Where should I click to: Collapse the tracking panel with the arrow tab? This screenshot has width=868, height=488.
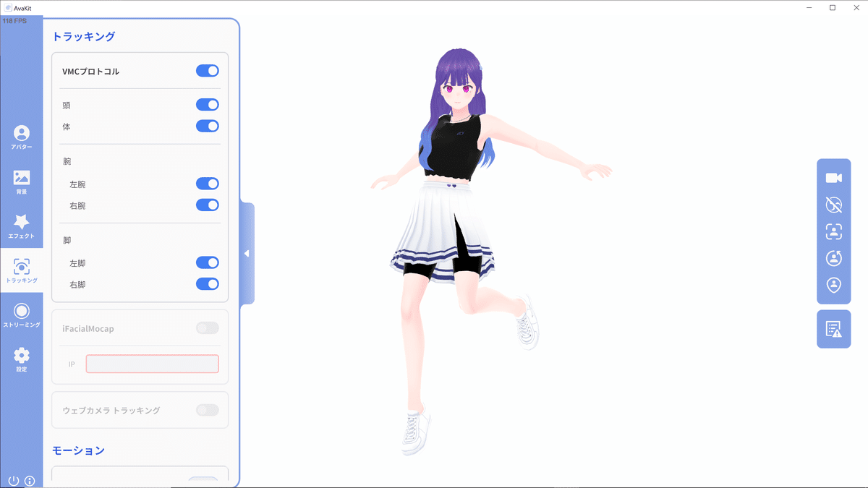point(247,254)
